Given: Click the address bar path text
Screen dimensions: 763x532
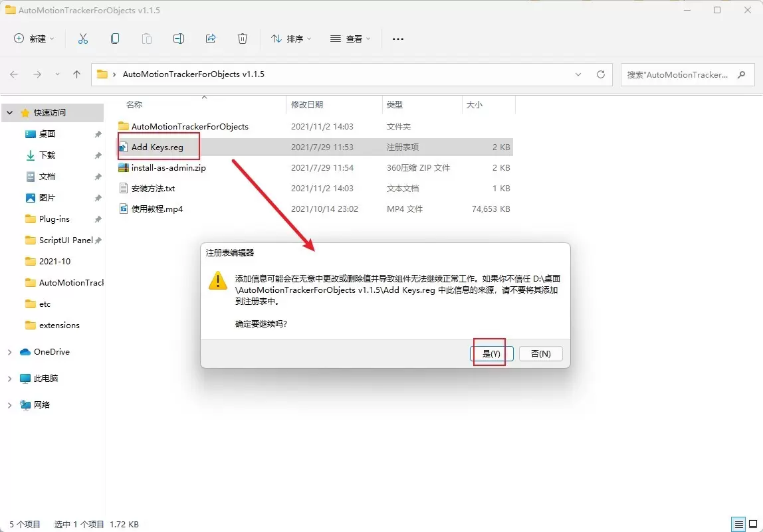Looking at the screenshot, I should point(193,74).
